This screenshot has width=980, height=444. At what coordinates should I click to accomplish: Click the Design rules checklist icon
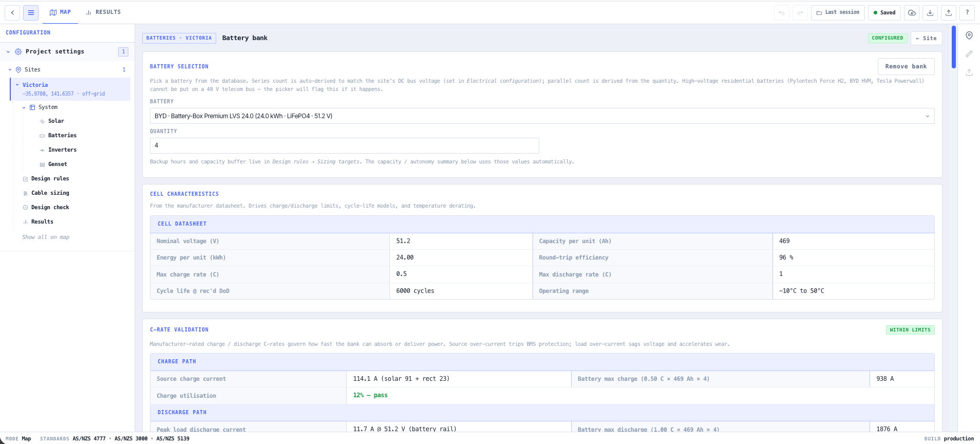[x=25, y=179]
